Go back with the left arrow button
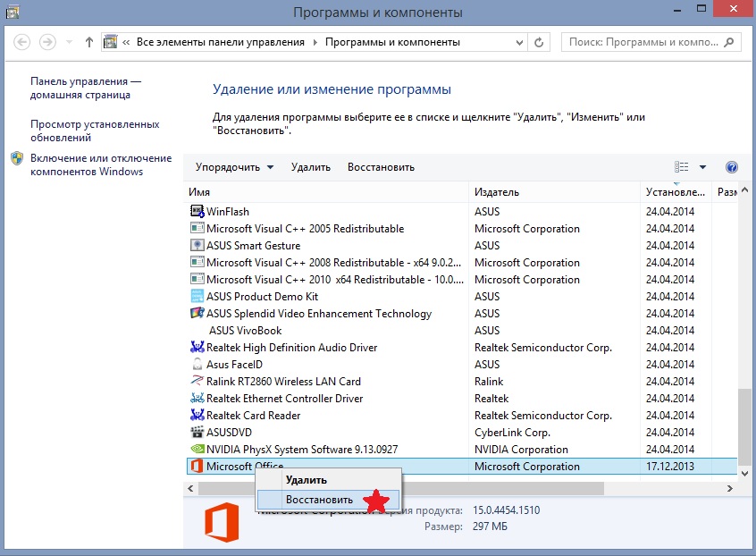Screen dimensions: 756x556 [x=21, y=42]
